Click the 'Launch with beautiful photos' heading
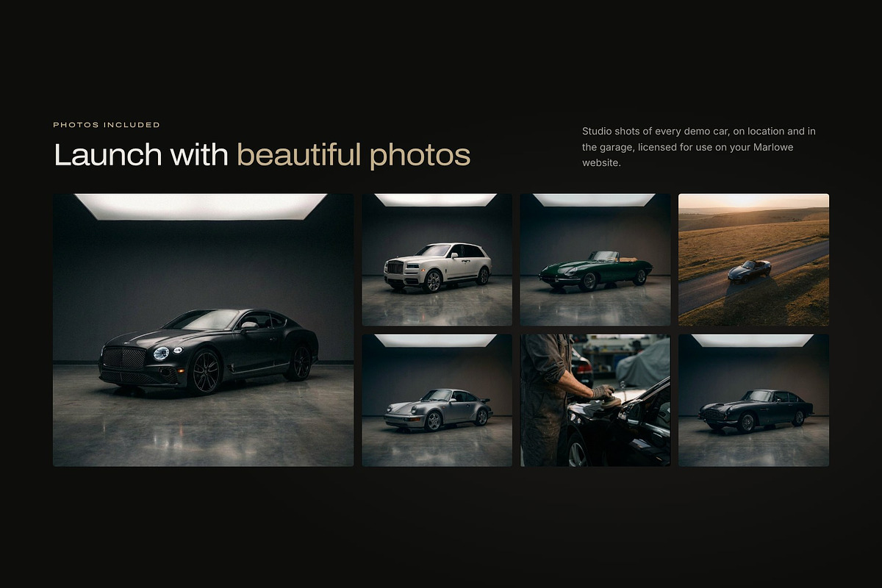Image resolution: width=882 pixels, height=588 pixels. coord(262,155)
